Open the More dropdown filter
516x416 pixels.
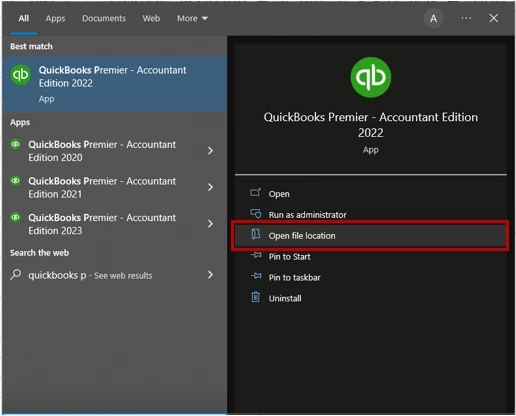pos(192,18)
